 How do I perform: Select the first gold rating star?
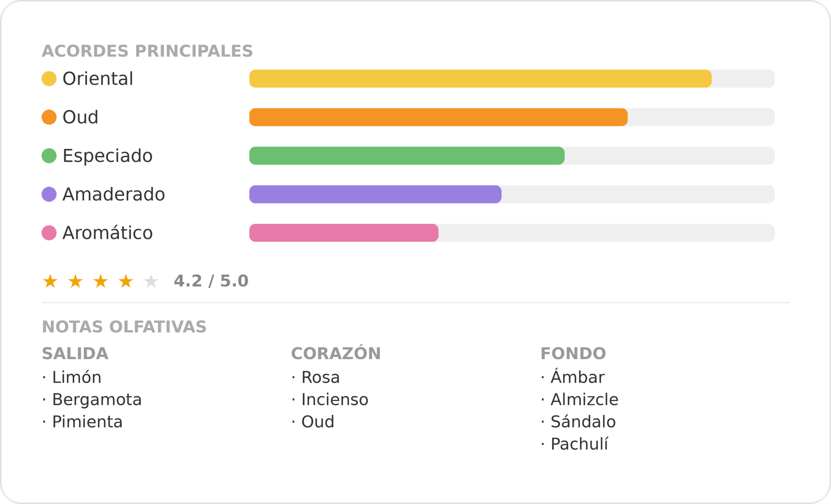click(50, 281)
